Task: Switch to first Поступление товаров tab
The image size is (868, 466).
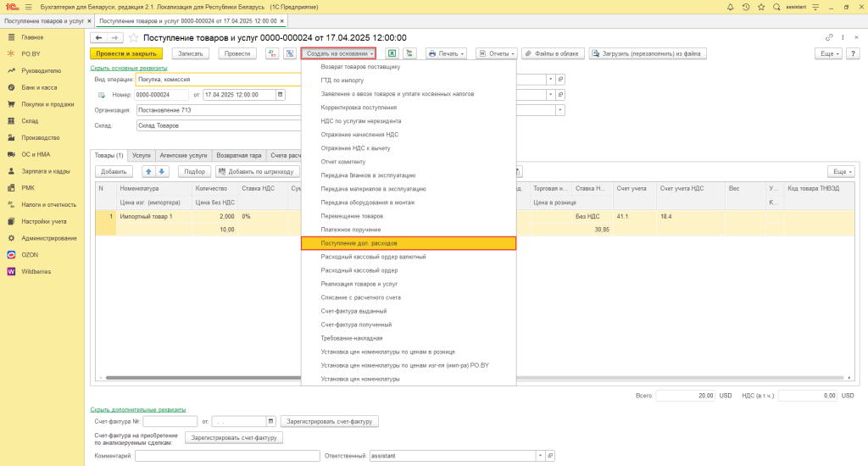Action: point(47,21)
